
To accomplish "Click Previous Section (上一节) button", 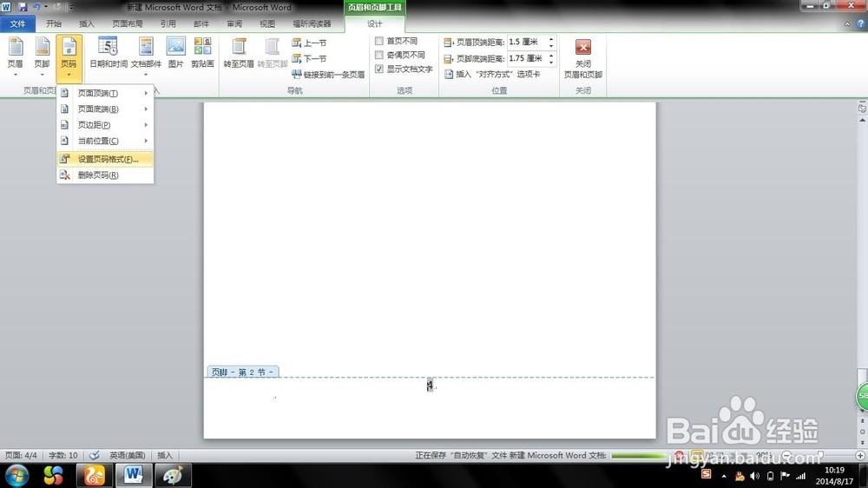I will [x=309, y=43].
